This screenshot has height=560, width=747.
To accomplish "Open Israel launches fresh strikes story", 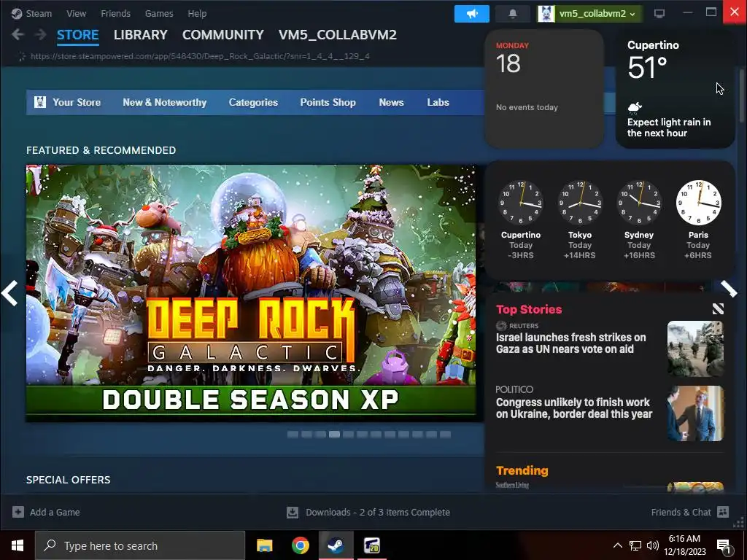I will (x=570, y=343).
